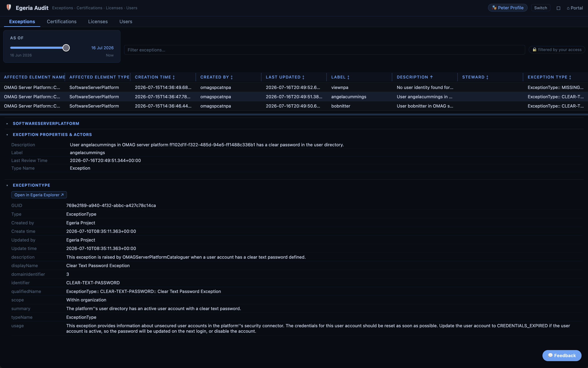
Task: Collapse Exception Properties & Actors section
Action: click(52, 135)
